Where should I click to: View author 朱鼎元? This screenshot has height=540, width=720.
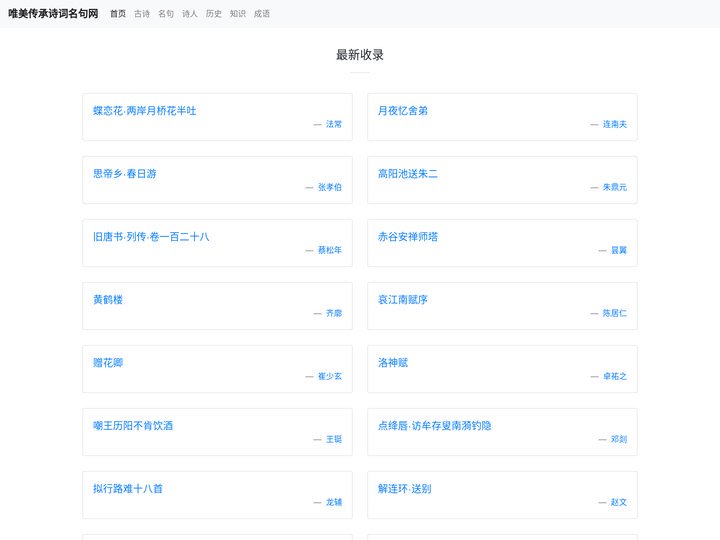tap(614, 187)
